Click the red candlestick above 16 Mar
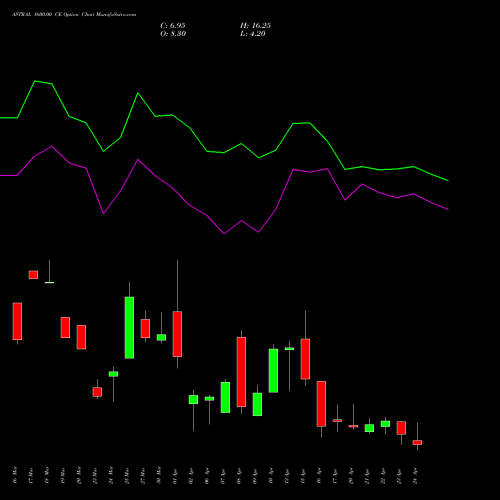This screenshot has height=500, width=500. click(17, 321)
